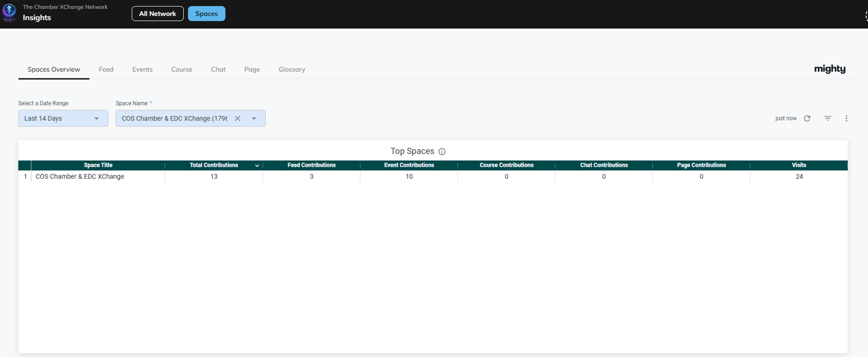View the Page tab
Screen dimensions: 868x357
tap(252, 69)
